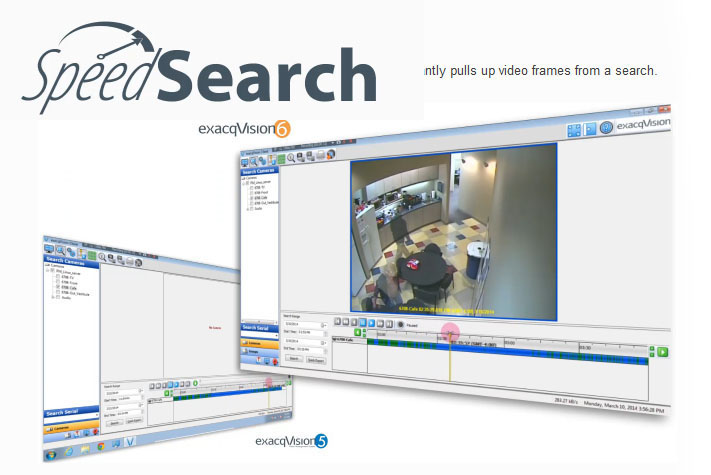Click red alarm icon below exacqVision 6 sidebar

(x=275, y=362)
